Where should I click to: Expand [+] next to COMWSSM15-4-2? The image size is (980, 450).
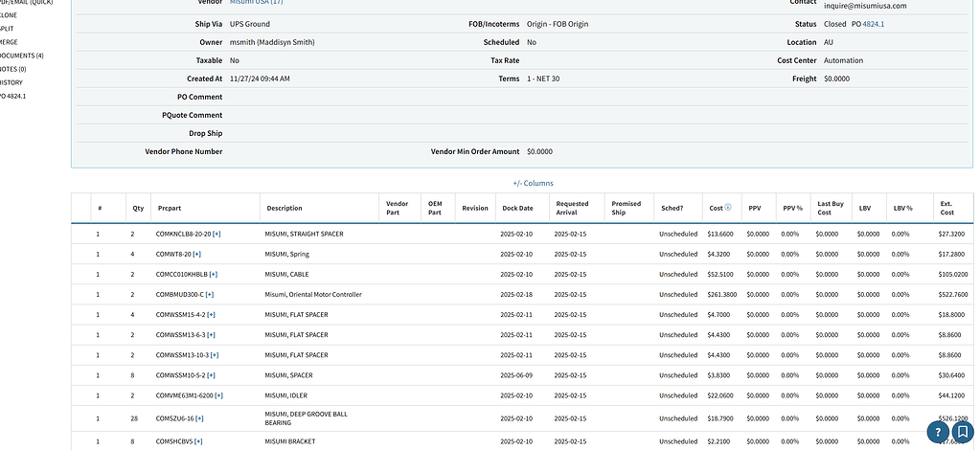[x=211, y=315]
